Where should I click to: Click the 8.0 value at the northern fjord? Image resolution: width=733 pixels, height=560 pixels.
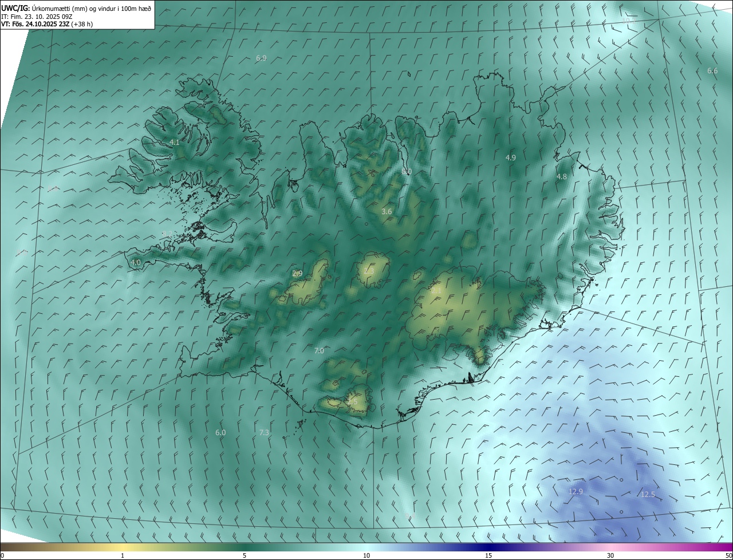(407, 172)
